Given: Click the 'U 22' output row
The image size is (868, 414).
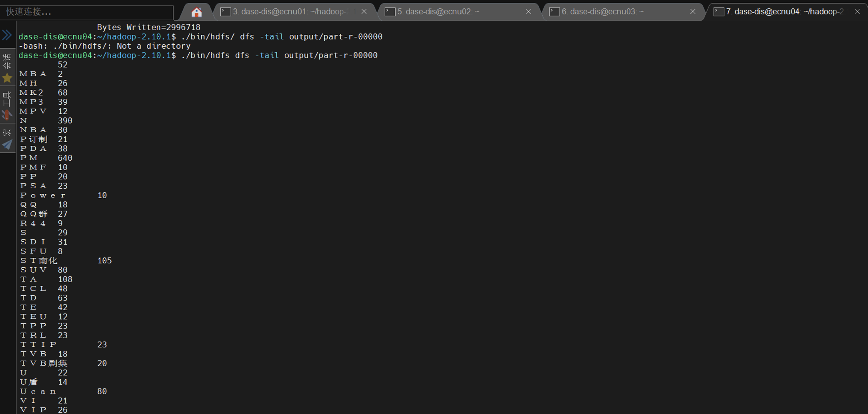Looking at the screenshot, I should point(44,373).
